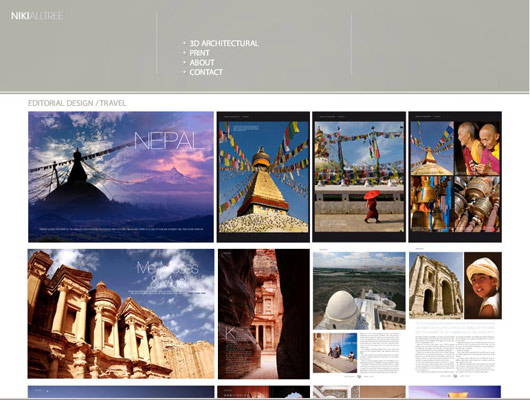The image size is (530, 400).
Task: Open the Contact page link
Action: click(x=206, y=72)
